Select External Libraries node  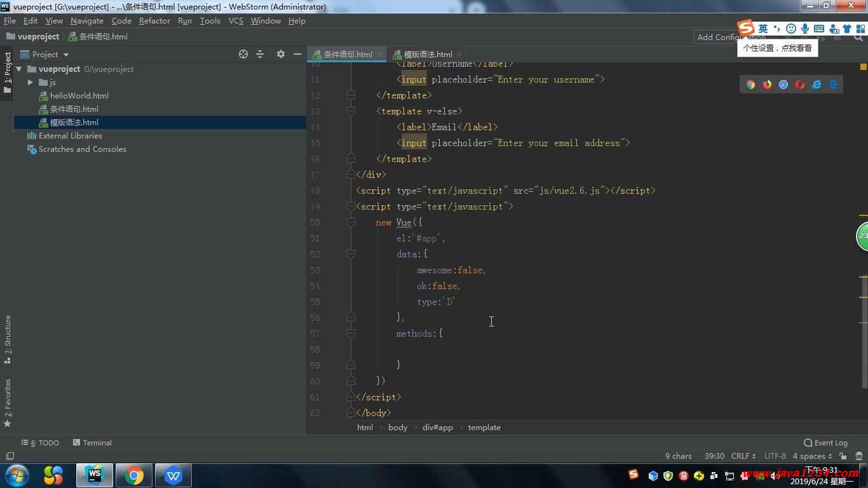click(x=70, y=135)
